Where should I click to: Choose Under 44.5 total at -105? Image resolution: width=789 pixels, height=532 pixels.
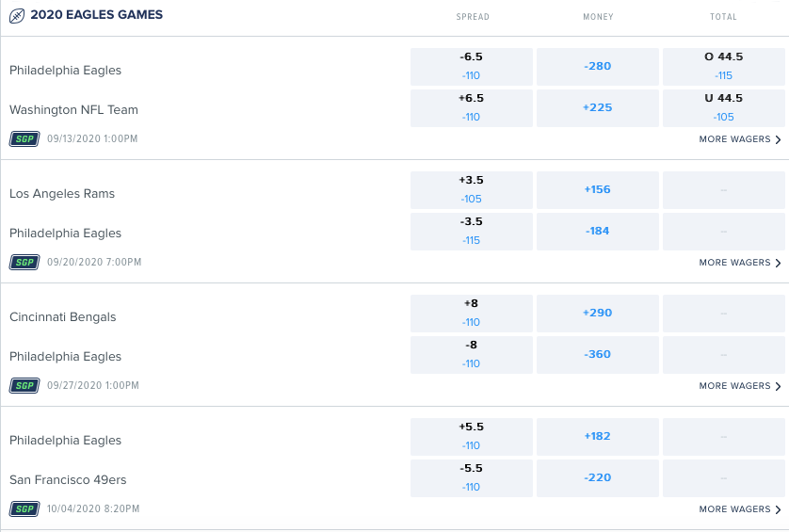coord(724,107)
